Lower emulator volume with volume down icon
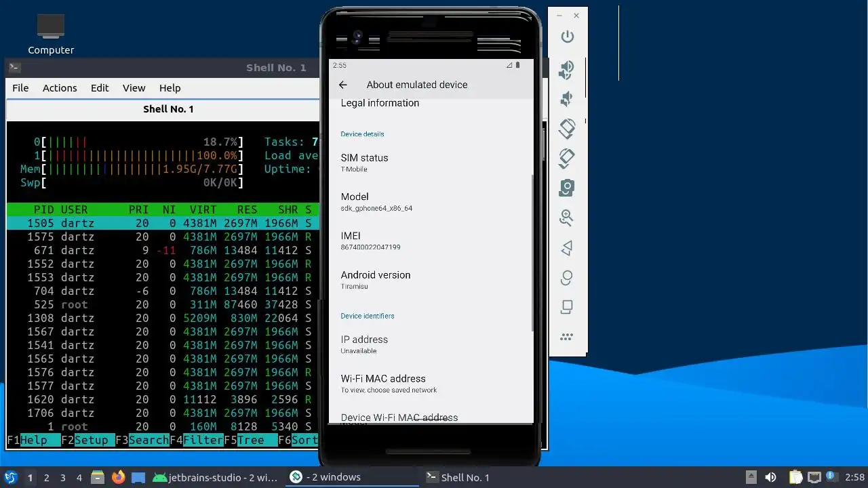Screen dimensions: 868x488 567,100
